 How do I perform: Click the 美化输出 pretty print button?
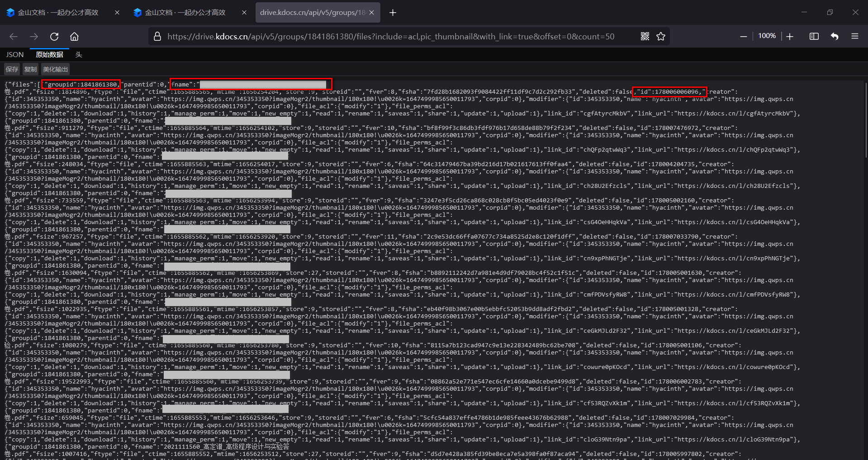click(55, 69)
